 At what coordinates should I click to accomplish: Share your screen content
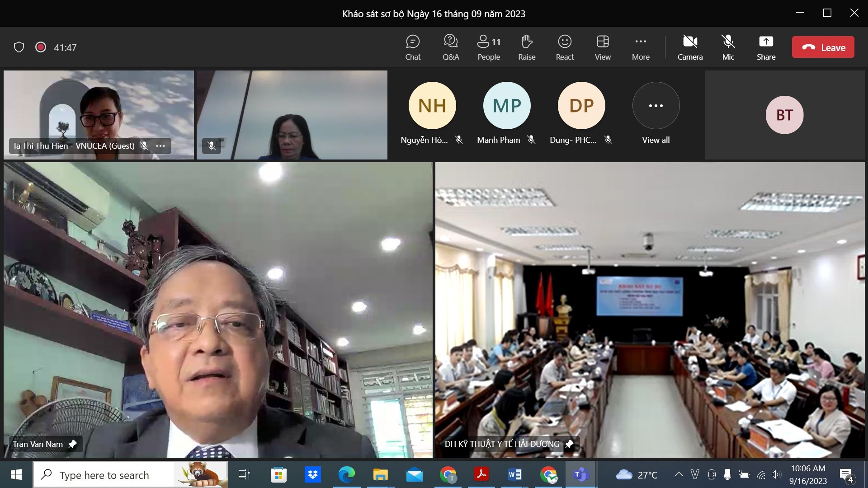pos(766,47)
